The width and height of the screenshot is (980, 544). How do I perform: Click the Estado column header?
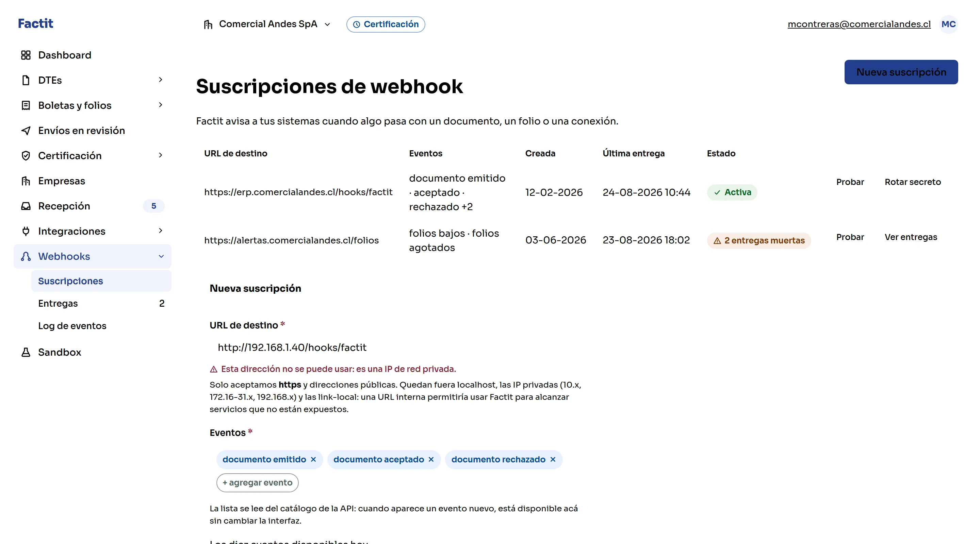[721, 154]
